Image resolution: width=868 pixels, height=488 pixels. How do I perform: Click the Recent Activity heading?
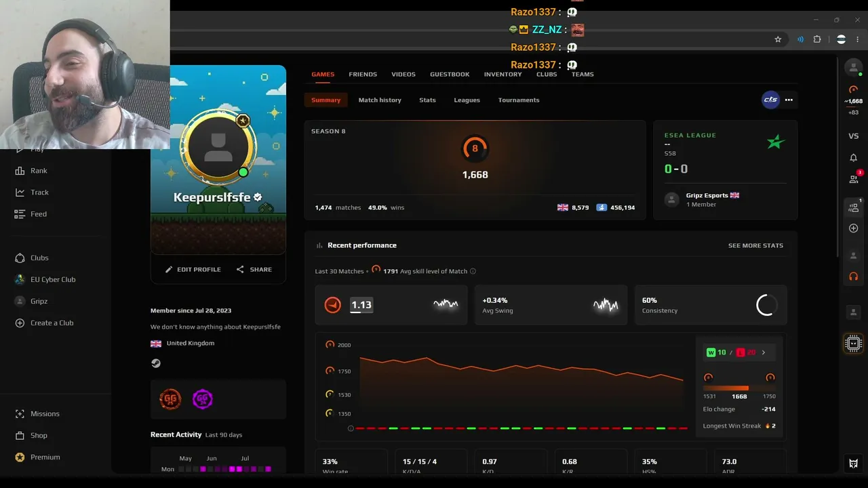pyautogui.click(x=176, y=434)
